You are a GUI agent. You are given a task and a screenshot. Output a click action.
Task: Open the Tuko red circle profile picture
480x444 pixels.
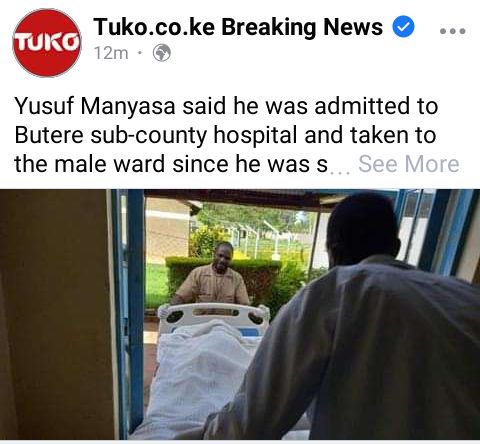47,43
